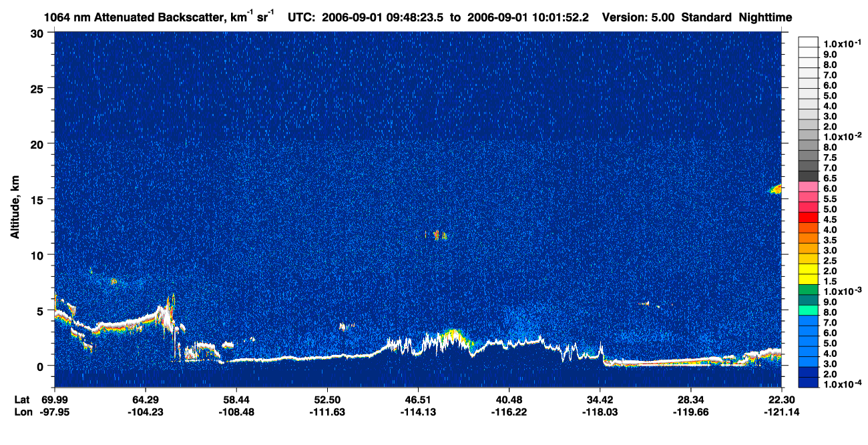Click the "UTC:" label in the header
The width and height of the screenshot is (868, 445).
coord(302,17)
